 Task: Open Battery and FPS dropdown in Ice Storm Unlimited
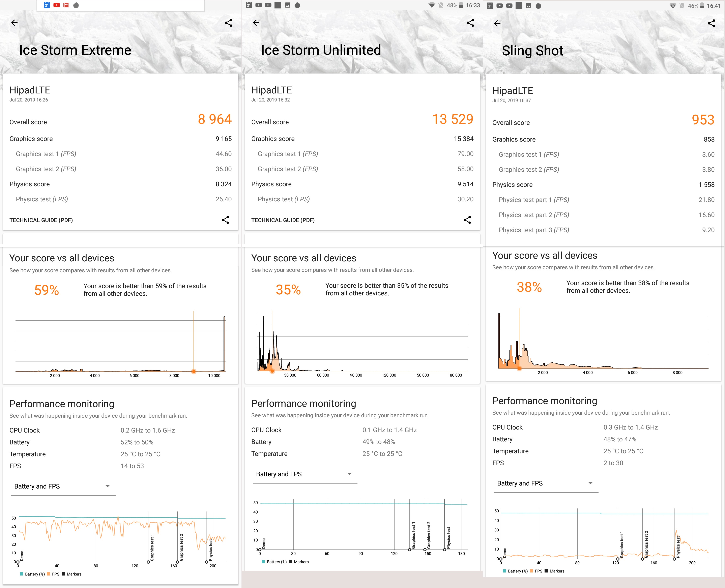tap(305, 474)
